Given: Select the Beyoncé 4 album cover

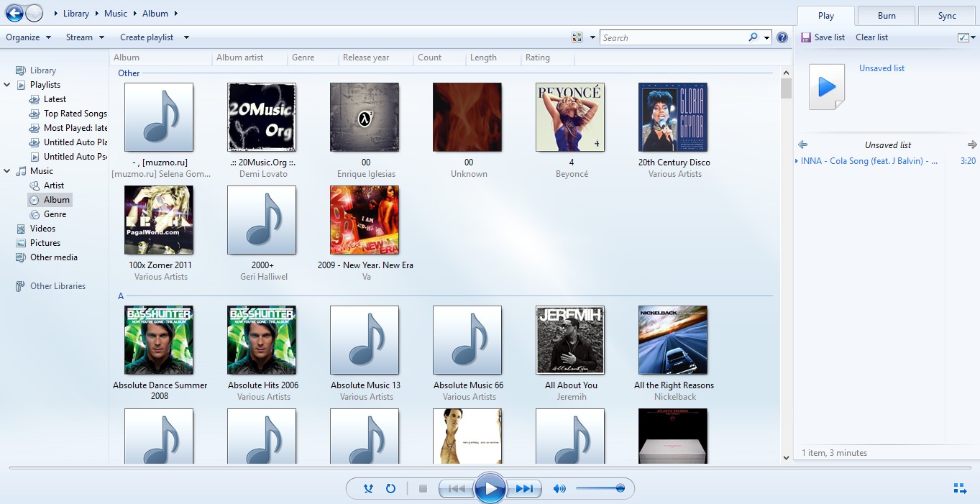Looking at the screenshot, I should (x=570, y=117).
